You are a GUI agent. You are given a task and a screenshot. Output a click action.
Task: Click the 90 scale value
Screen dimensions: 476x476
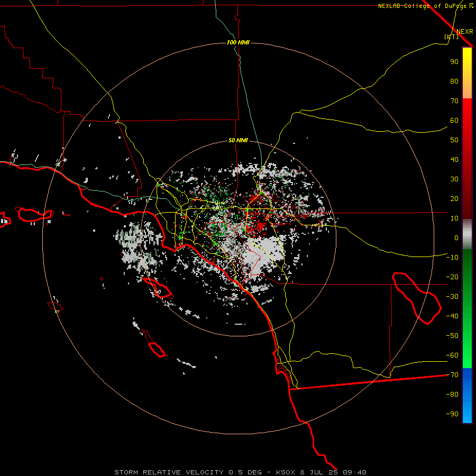tap(454, 62)
